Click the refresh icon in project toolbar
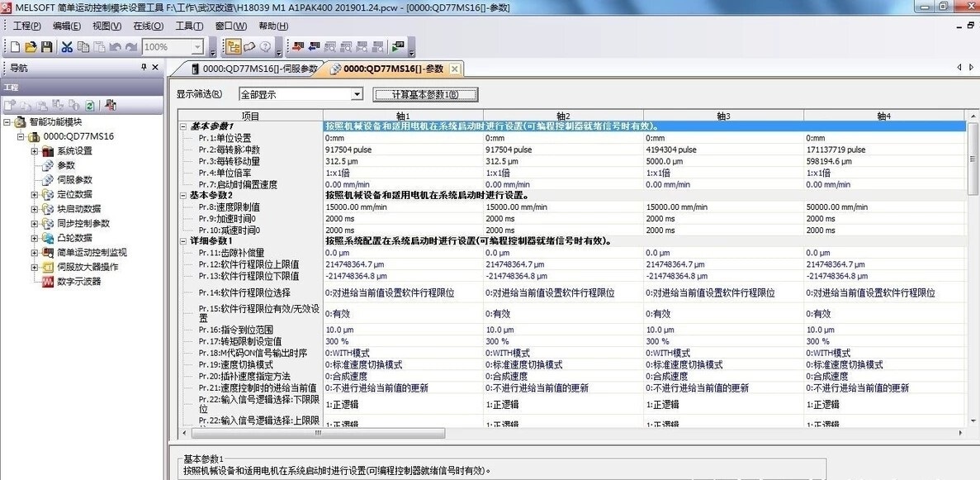The image size is (980, 480). 90,105
